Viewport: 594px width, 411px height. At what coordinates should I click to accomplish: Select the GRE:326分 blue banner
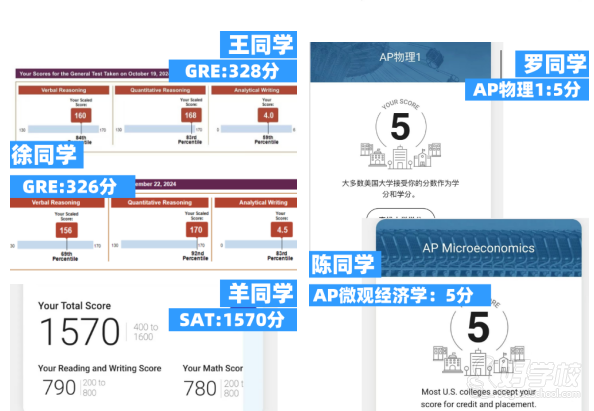(x=72, y=186)
